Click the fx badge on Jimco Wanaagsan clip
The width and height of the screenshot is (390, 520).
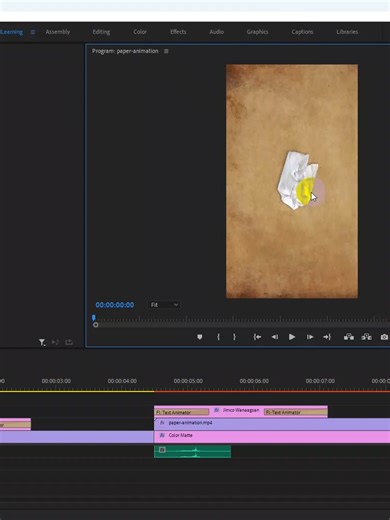pos(217,410)
